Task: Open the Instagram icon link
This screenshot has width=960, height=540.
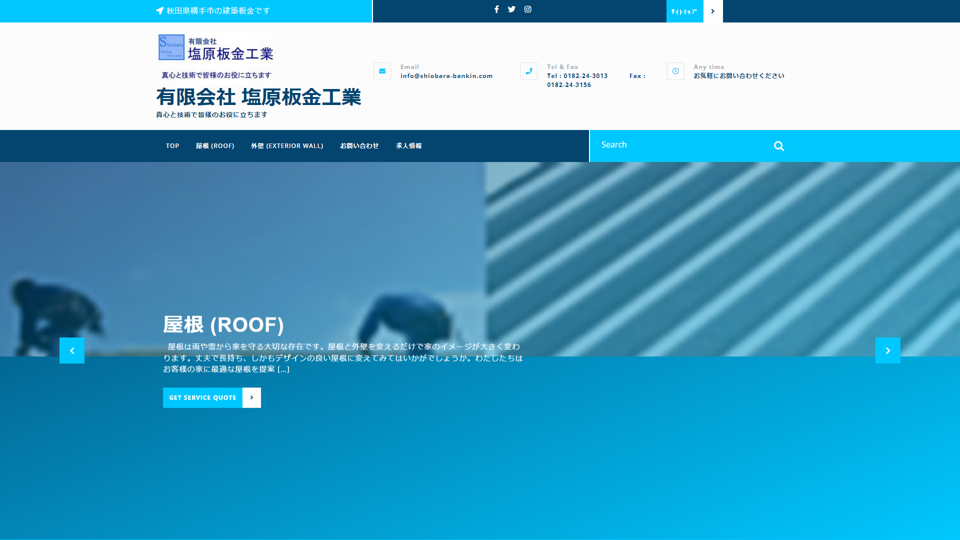Action: tap(528, 10)
